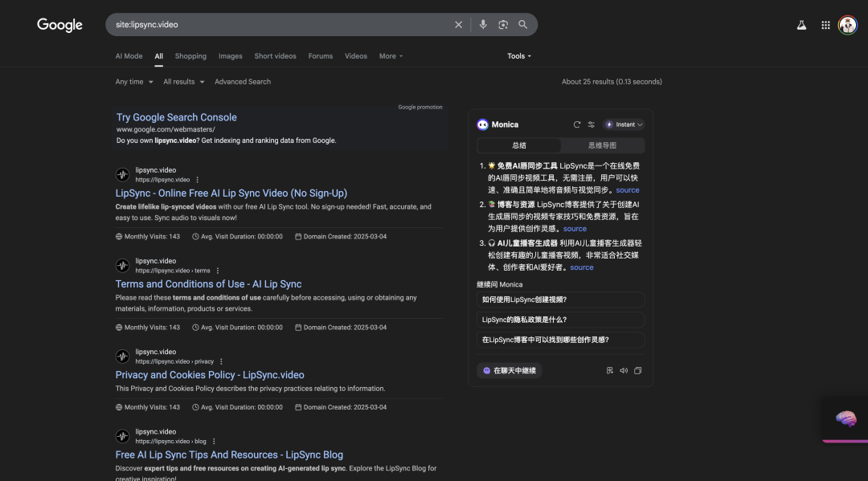
Task: Click the favicon of the privacy result
Action: 122,356
